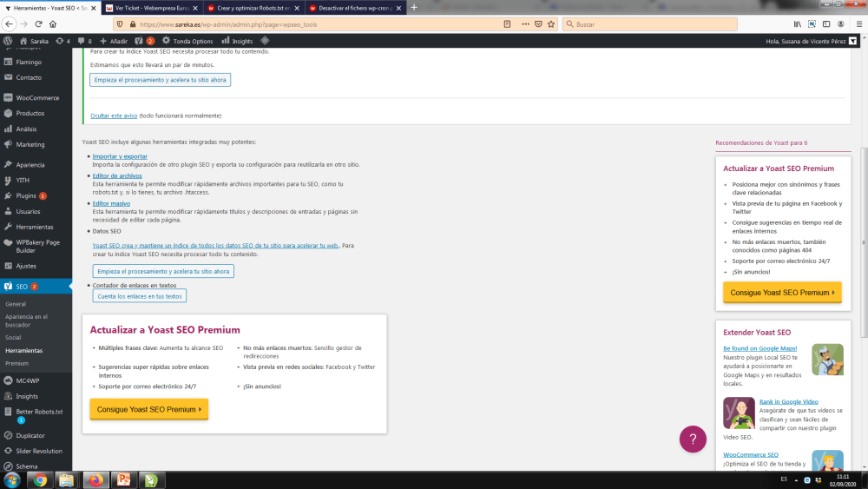The height and width of the screenshot is (489, 868).
Task: Open Tonda Options from admin bar
Action: (187, 41)
